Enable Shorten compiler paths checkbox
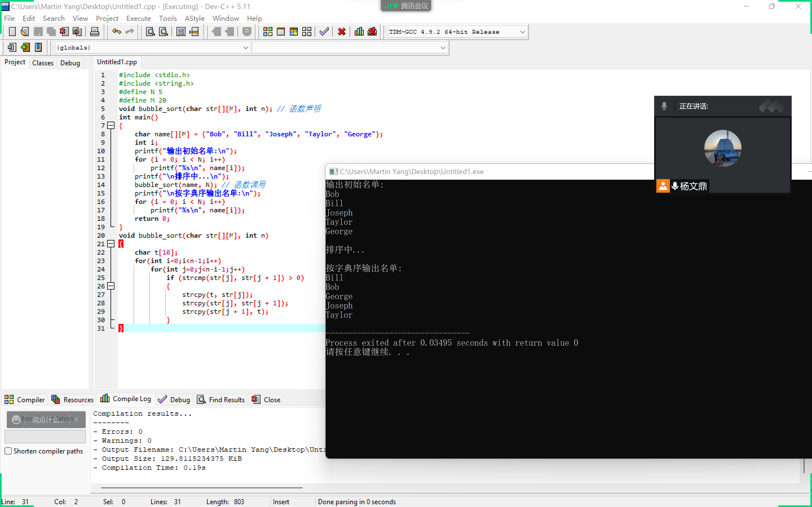The image size is (812, 507). coord(8,451)
